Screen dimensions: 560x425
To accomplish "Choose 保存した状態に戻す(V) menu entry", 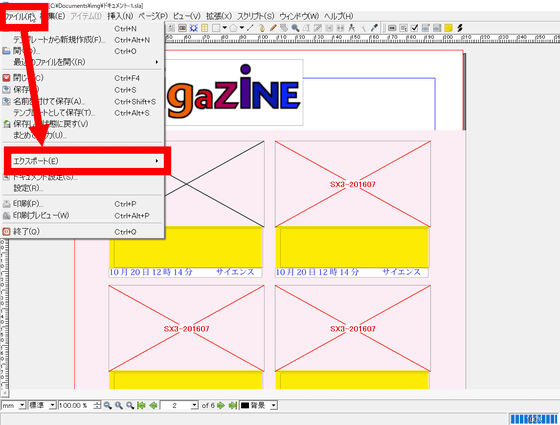I will [x=82, y=124].
